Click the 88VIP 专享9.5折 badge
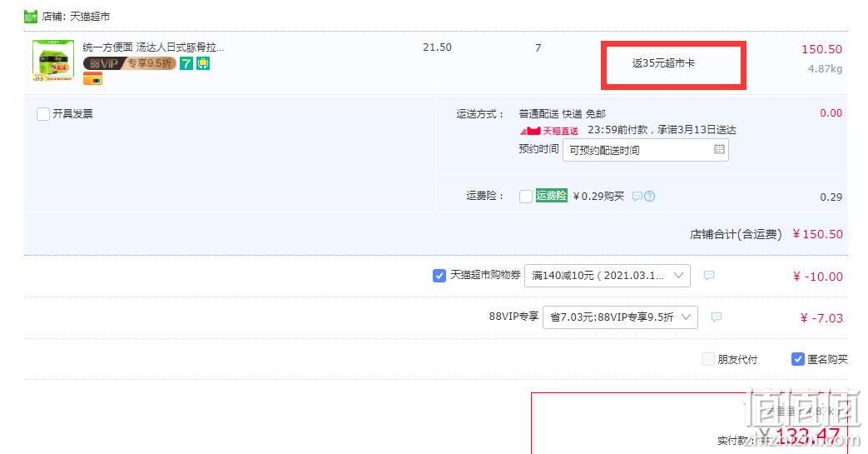The width and height of the screenshot is (868, 454). click(x=130, y=64)
